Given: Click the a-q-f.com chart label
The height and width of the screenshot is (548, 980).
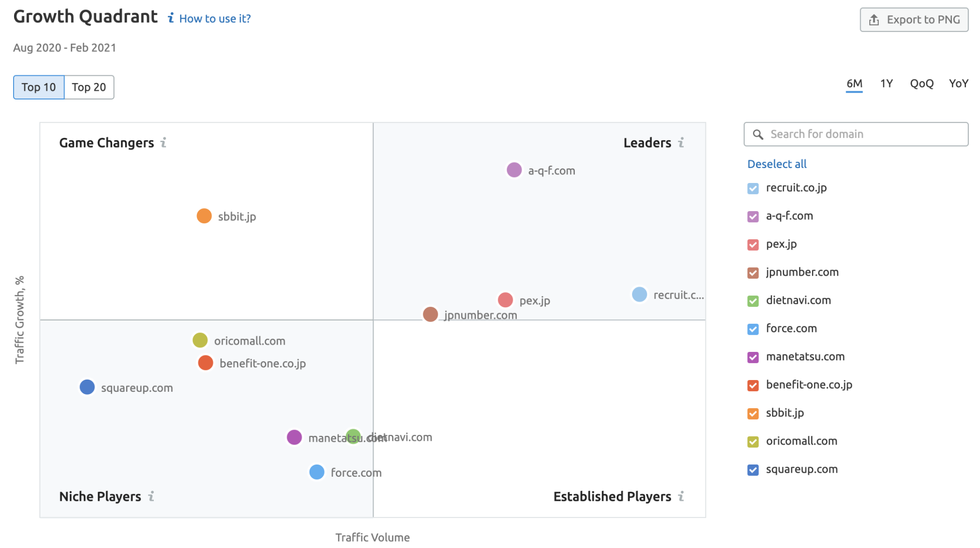Looking at the screenshot, I should point(552,171).
